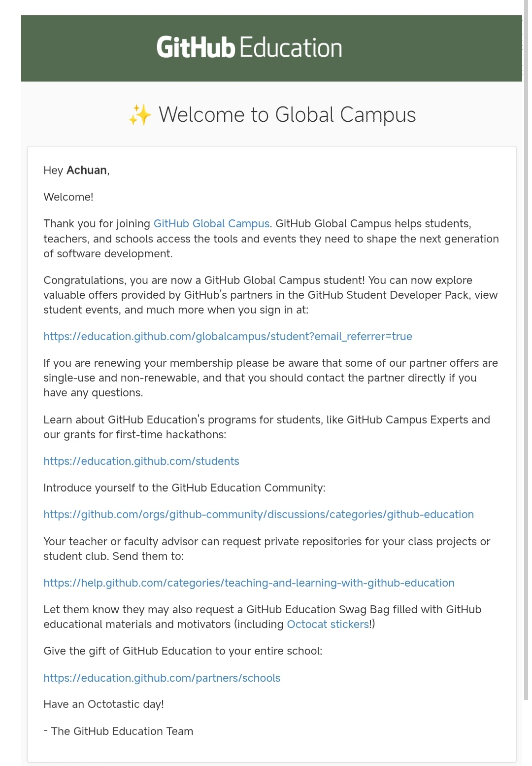Click the GitHub Education logo in the header
The width and height of the screenshot is (532, 766).
pos(249,48)
